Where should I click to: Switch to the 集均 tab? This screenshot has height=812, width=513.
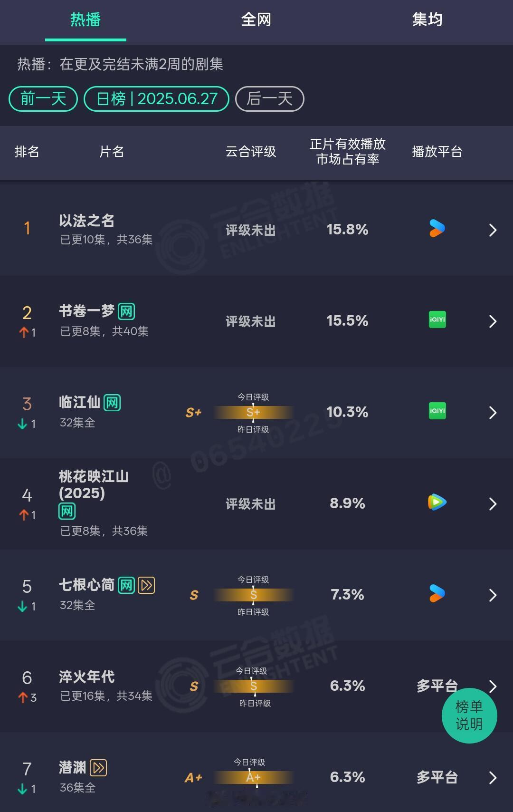427,19
